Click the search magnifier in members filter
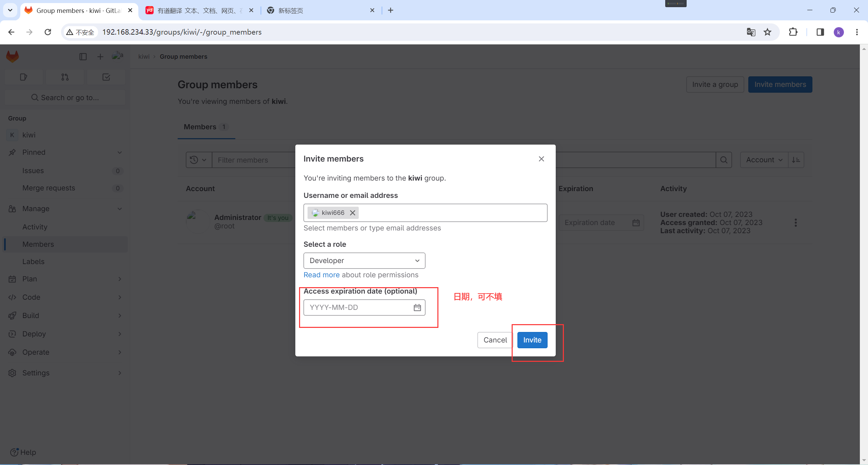Viewport: 868px width, 465px height. [x=724, y=160]
